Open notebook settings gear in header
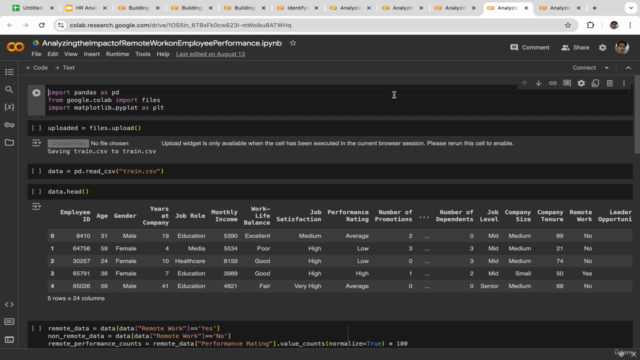Screen dimensions: 640x360 point(602,47)
